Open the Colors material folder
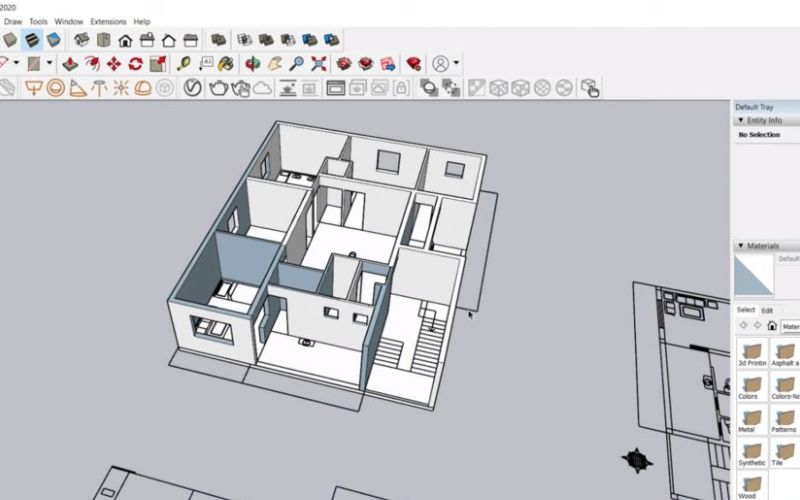Viewport: 800px width, 500px height. click(752, 386)
